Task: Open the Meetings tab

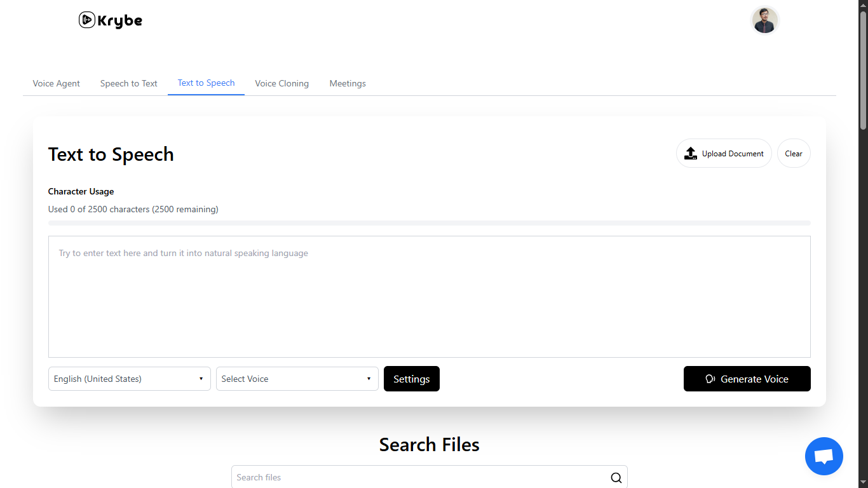Action: [348, 83]
